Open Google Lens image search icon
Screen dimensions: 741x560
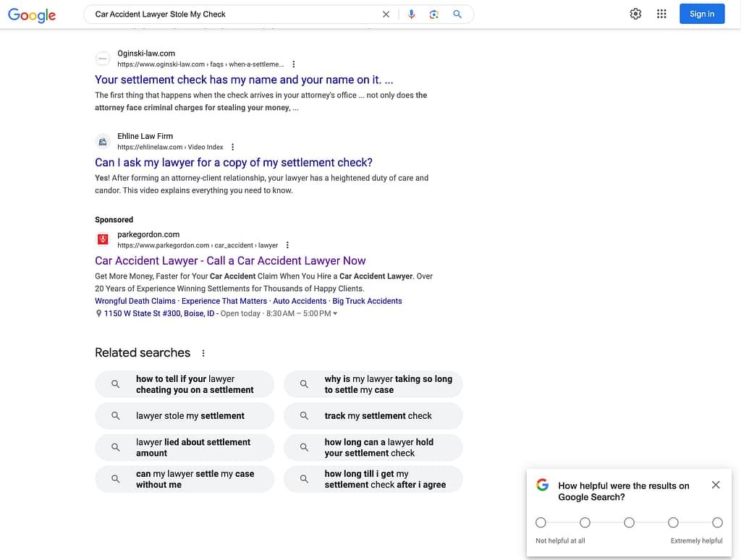click(434, 14)
